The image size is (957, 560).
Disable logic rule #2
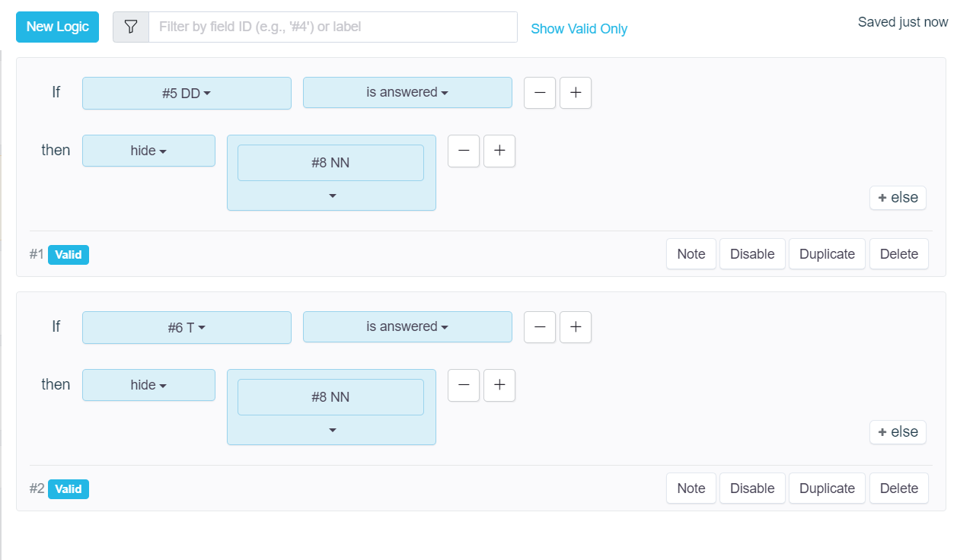point(751,488)
